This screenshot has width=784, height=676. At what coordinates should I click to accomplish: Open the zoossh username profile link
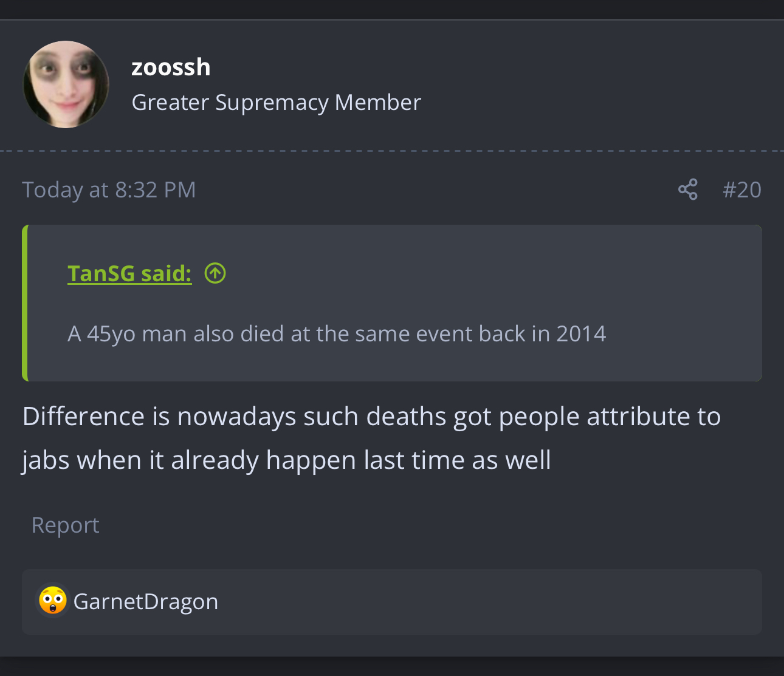click(171, 67)
